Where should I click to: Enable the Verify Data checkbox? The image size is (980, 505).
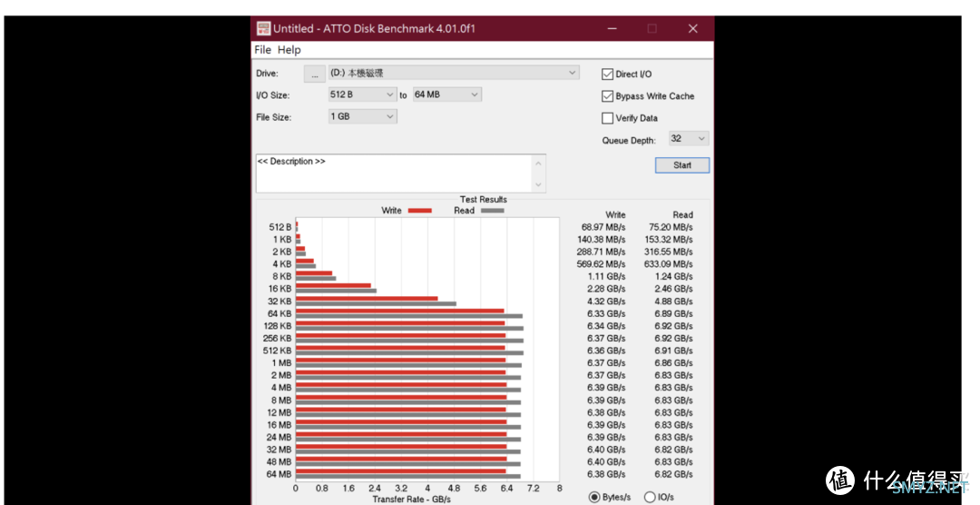[x=607, y=118]
